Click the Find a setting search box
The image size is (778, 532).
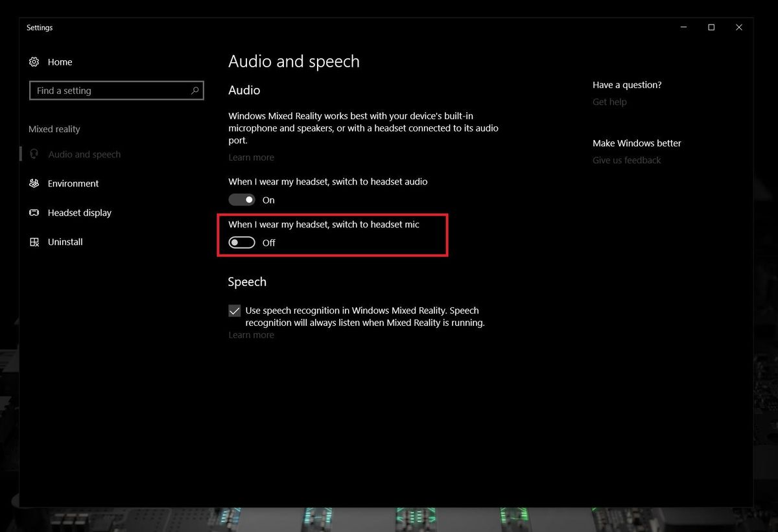pyautogui.click(x=110, y=91)
